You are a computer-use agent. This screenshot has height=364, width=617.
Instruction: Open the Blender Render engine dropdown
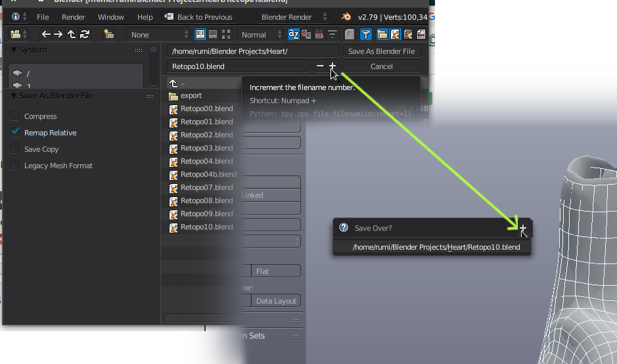[x=293, y=17]
